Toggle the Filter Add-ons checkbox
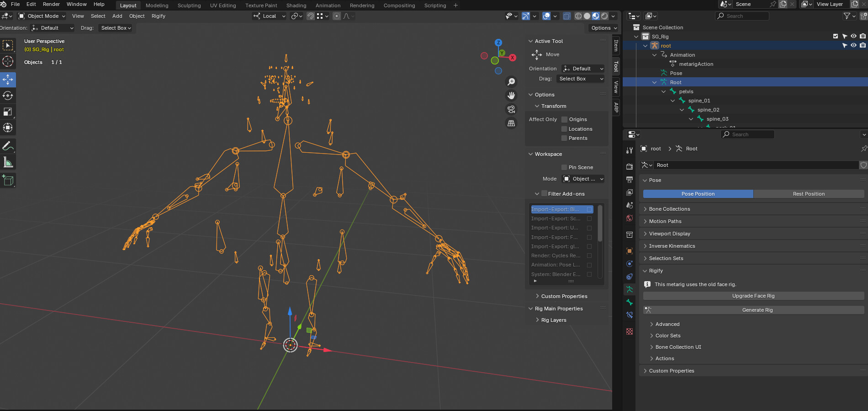Screen dimensions: 868x411 544,193
